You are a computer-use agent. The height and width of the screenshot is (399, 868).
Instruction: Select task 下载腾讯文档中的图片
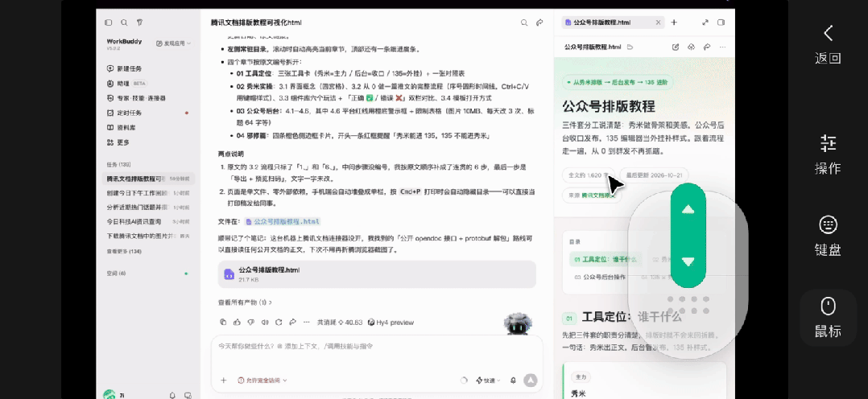point(148,236)
